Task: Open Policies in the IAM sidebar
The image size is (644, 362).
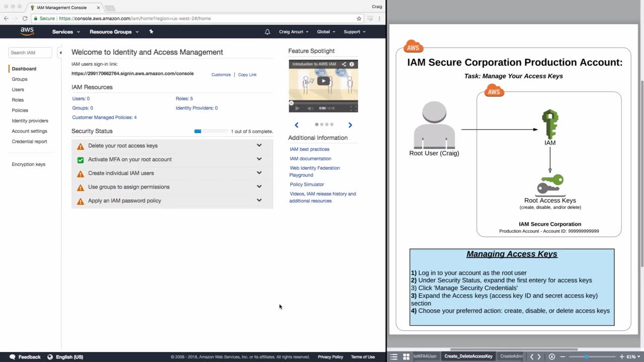Action: pyautogui.click(x=20, y=111)
